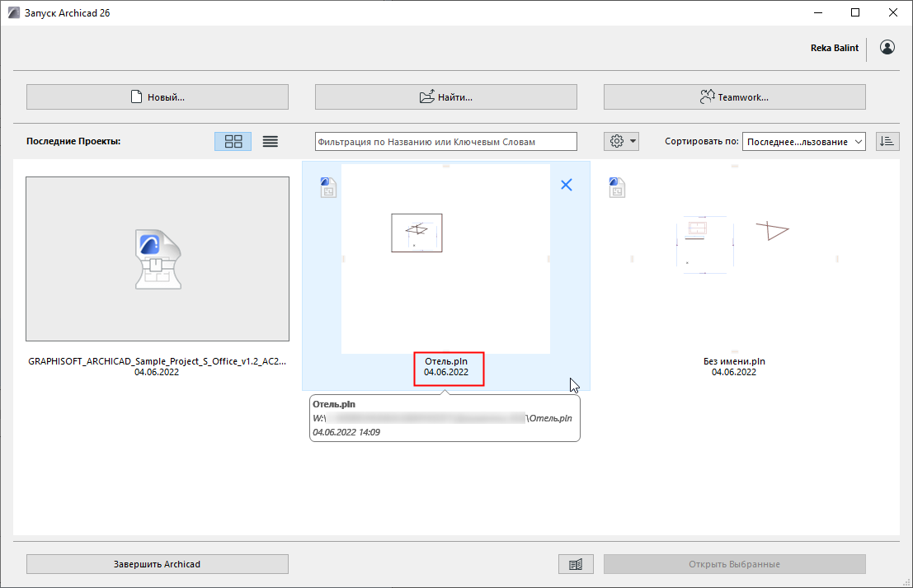Viewport: 913px width, 588px height.
Task: Open the user account profile icon
Action: 887,48
